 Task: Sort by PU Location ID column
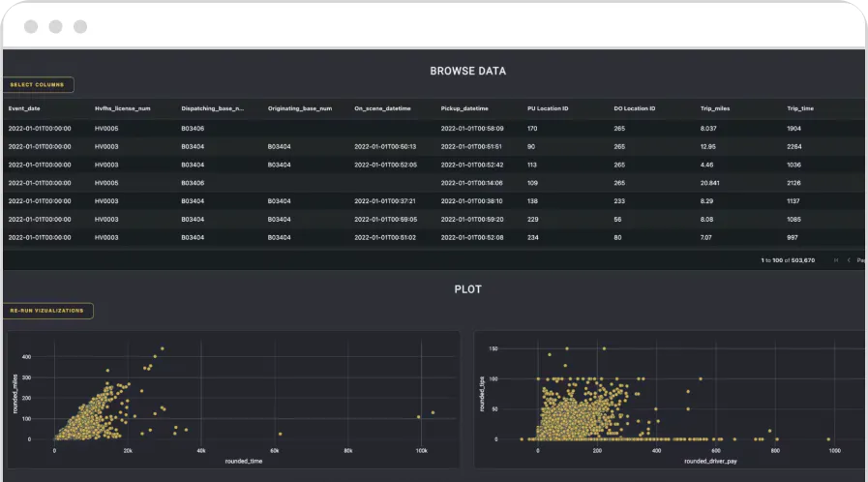[548, 108]
